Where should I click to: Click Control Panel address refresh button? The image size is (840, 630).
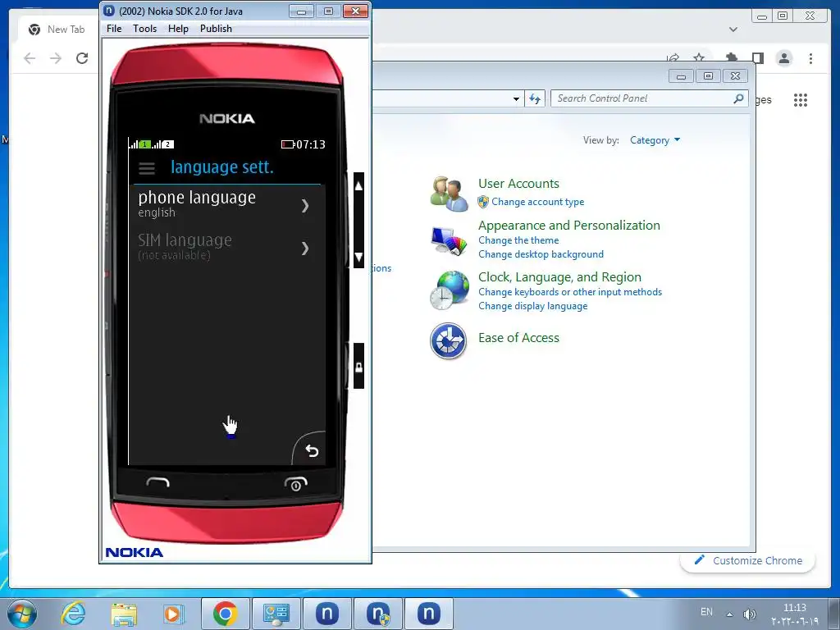pyautogui.click(x=535, y=98)
